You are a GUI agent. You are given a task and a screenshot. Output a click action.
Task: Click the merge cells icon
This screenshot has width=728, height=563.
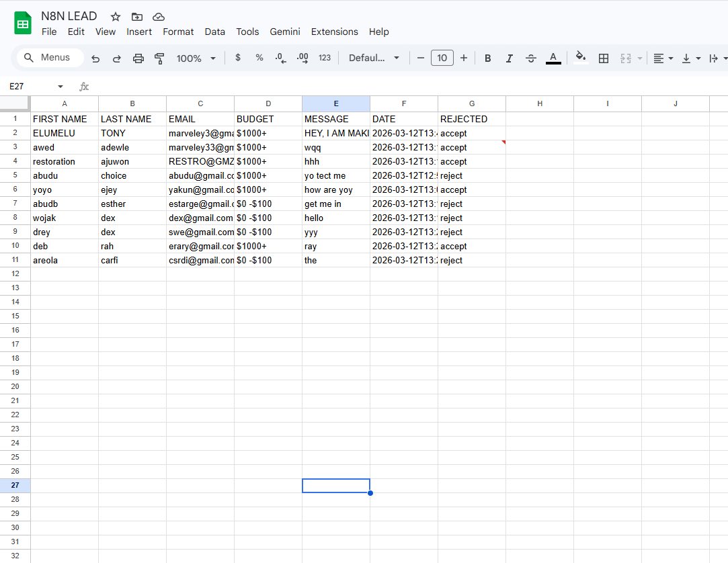click(625, 58)
